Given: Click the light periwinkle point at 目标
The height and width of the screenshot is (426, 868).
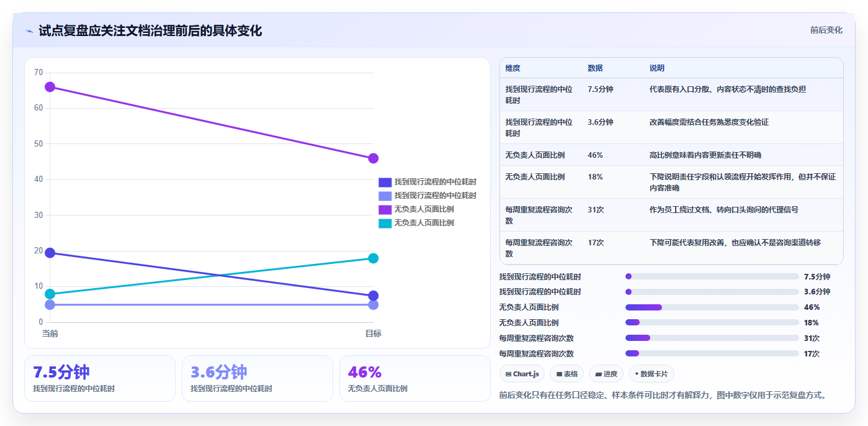Looking at the screenshot, I should point(374,305).
